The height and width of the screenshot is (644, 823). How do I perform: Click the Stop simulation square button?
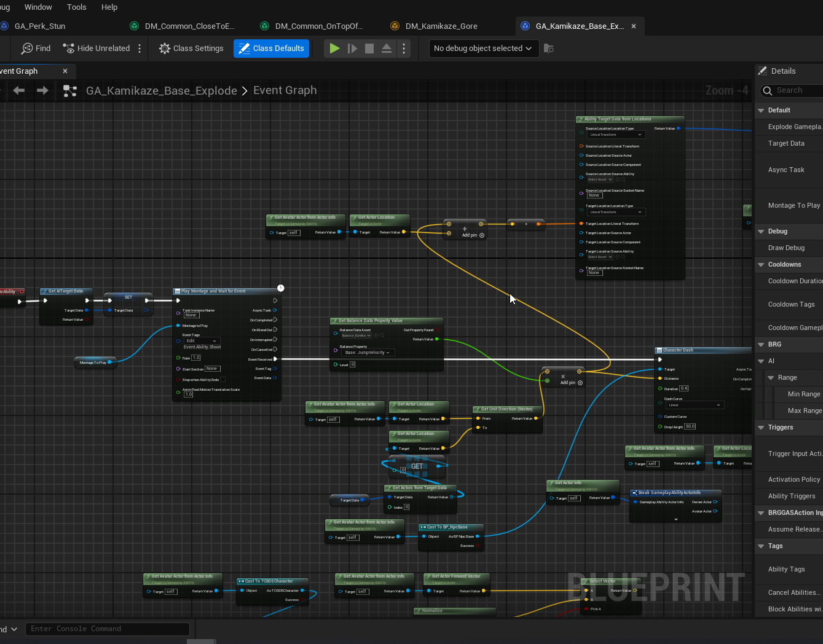[x=369, y=49]
